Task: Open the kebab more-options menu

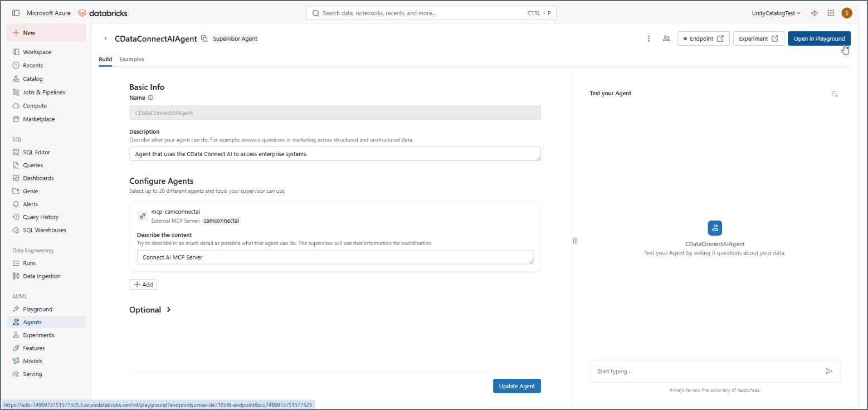Action: pyautogui.click(x=648, y=38)
